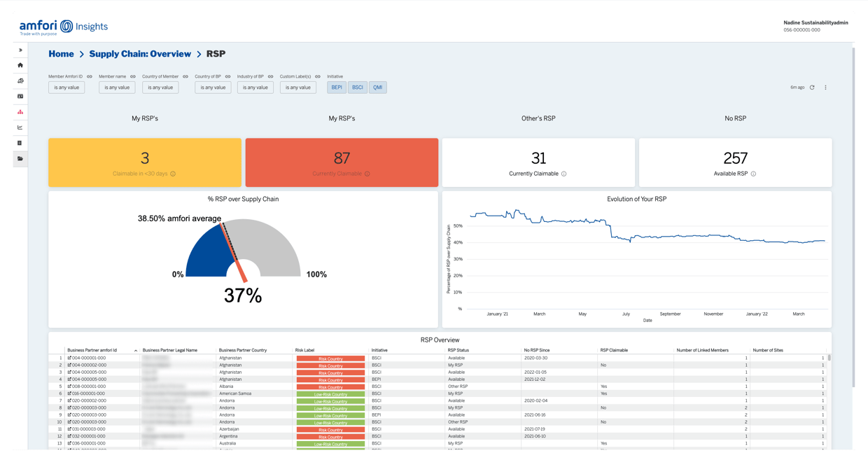The width and height of the screenshot is (868, 460).
Task: Open the Country of BP filter dropdown
Action: [212, 87]
